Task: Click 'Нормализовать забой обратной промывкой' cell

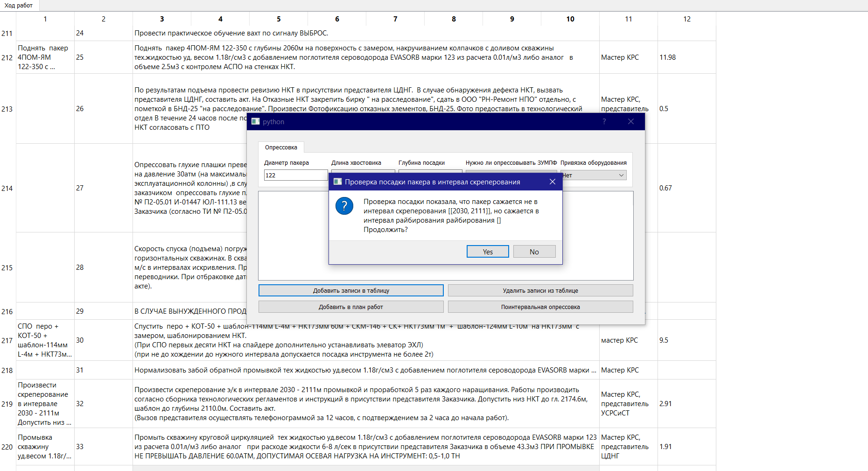Action: coord(366,370)
